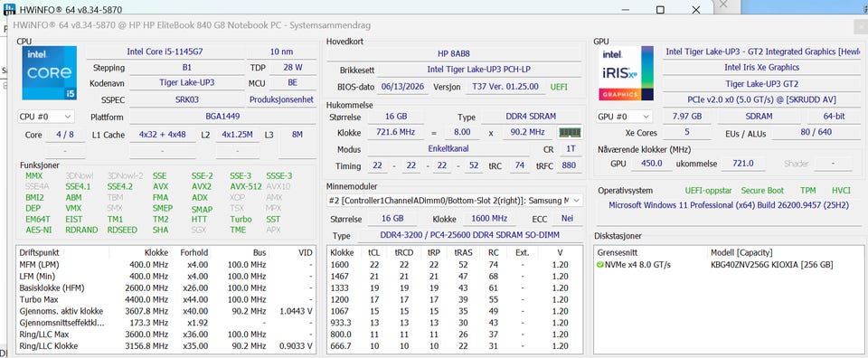Click the green memory module icon
This screenshot has width=868, height=358.
tap(570, 132)
